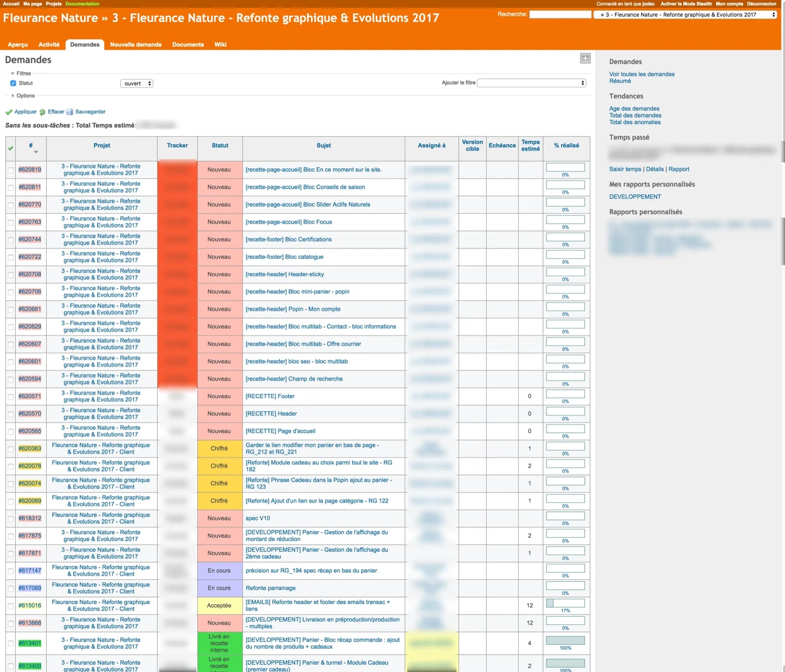
Task: Click the sort arrow under the # column
Action: click(x=36, y=153)
